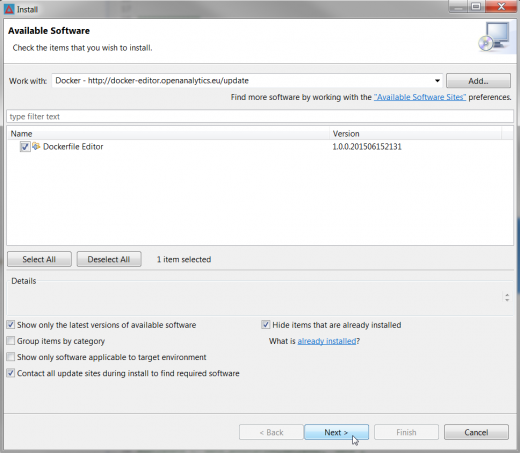Sort by the Name column header
The height and width of the screenshot is (453, 520).
[x=168, y=134]
